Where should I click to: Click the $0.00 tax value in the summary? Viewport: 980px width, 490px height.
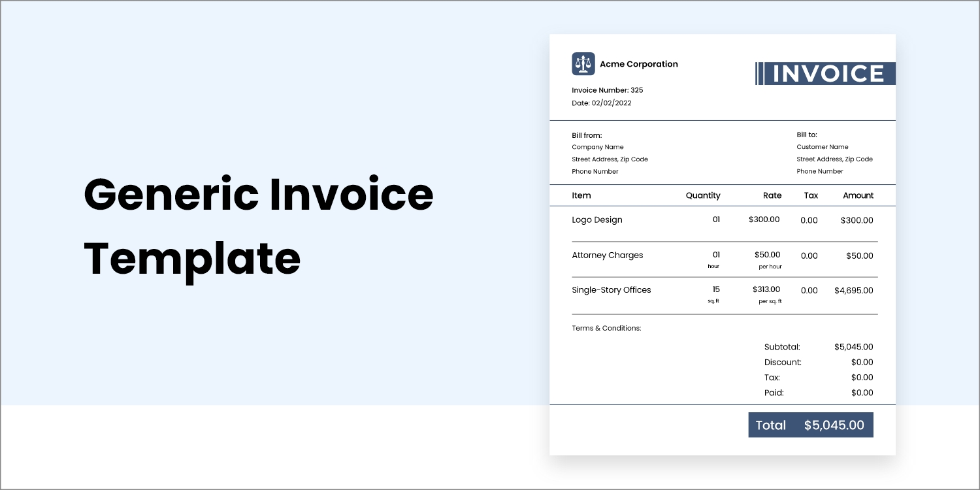[862, 377]
